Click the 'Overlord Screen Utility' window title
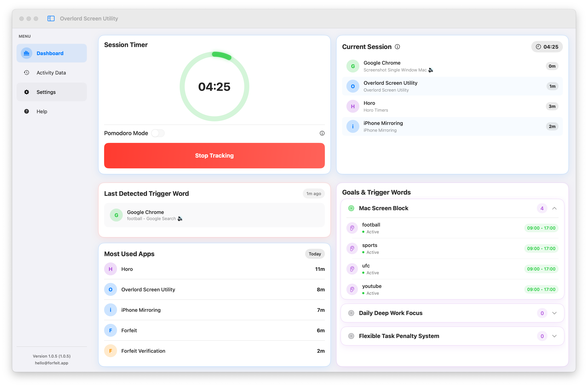This screenshot has height=387, width=588. click(89, 18)
